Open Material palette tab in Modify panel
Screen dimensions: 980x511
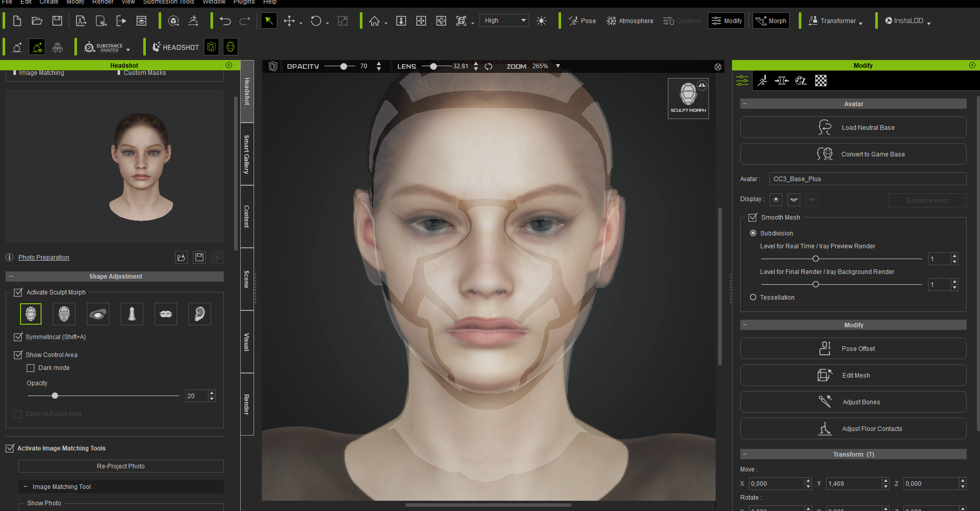(801, 81)
